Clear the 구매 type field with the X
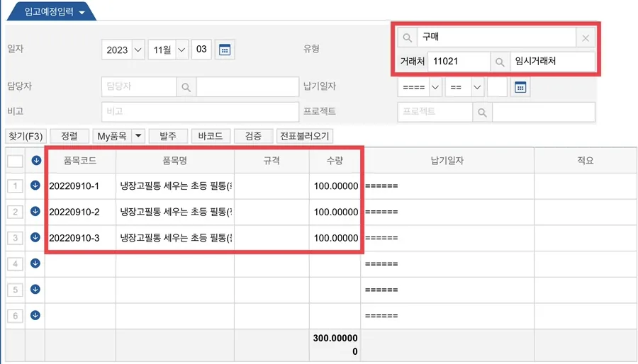 [586, 38]
